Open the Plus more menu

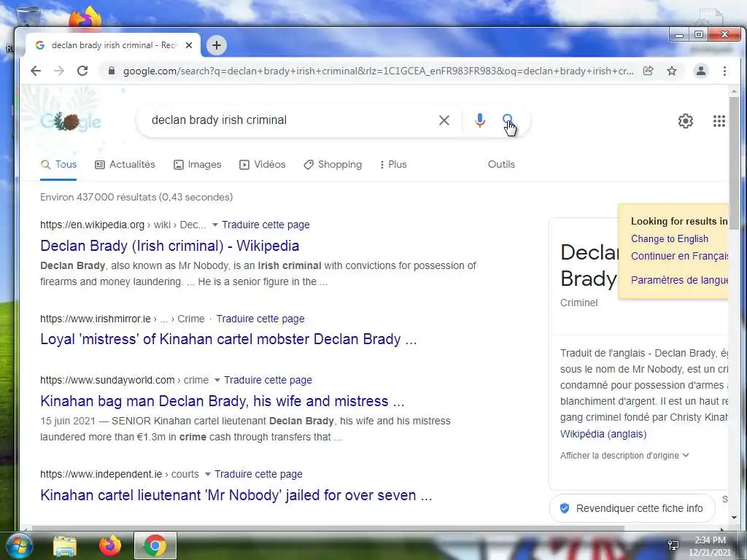click(x=393, y=164)
